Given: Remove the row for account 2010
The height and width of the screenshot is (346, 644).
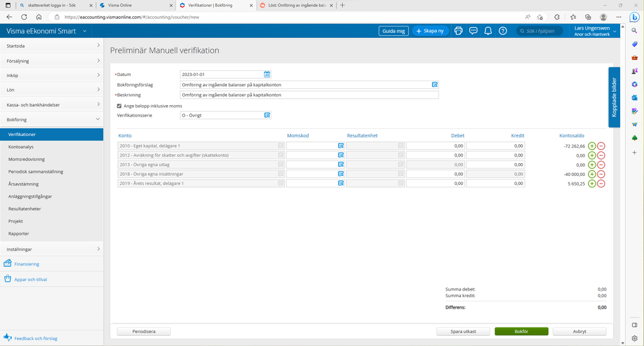Looking at the screenshot, I should point(601,146).
